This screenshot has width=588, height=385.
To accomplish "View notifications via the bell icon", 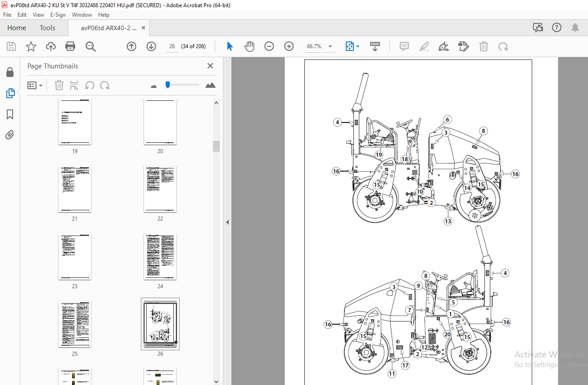I will tap(575, 27).
